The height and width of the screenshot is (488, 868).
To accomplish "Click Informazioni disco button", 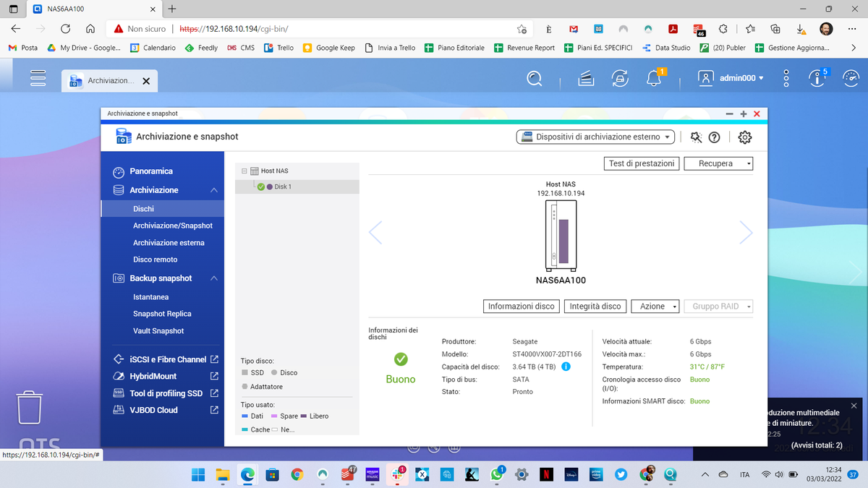I will (x=521, y=307).
